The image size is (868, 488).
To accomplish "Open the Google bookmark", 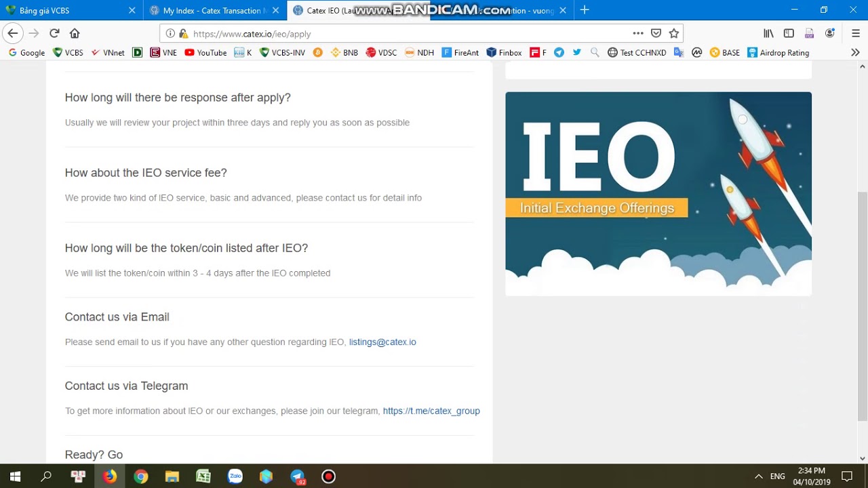I will coord(26,52).
